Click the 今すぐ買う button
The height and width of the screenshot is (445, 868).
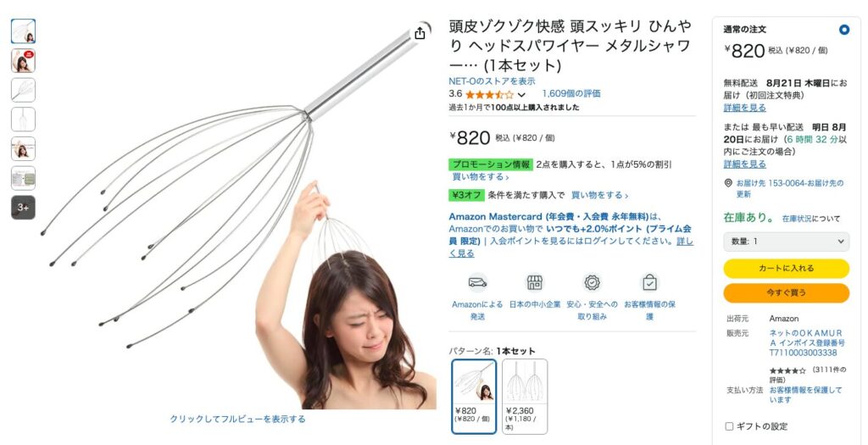pos(786,292)
